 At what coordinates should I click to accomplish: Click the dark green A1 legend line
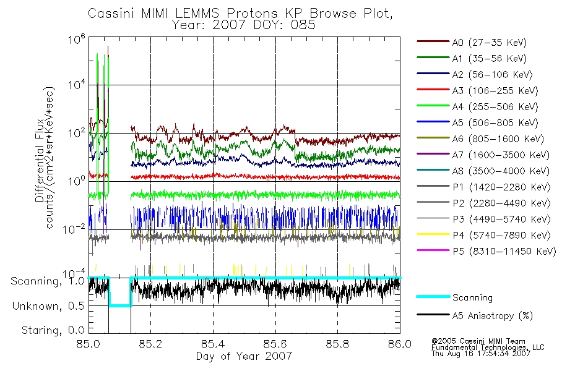[433, 58]
